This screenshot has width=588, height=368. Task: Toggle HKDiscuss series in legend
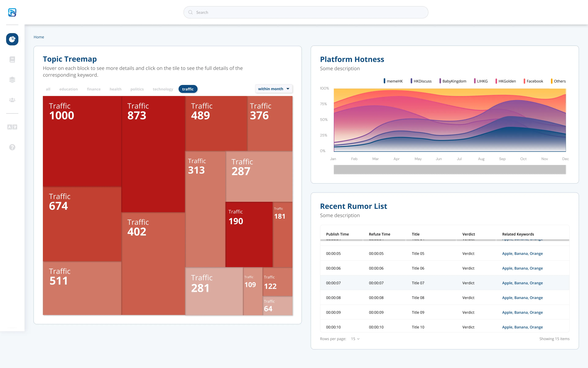click(421, 81)
